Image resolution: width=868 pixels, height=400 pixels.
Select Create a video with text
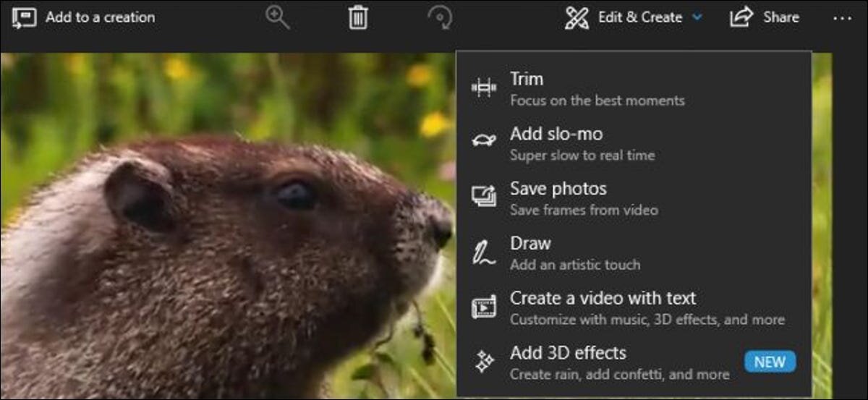(634, 308)
